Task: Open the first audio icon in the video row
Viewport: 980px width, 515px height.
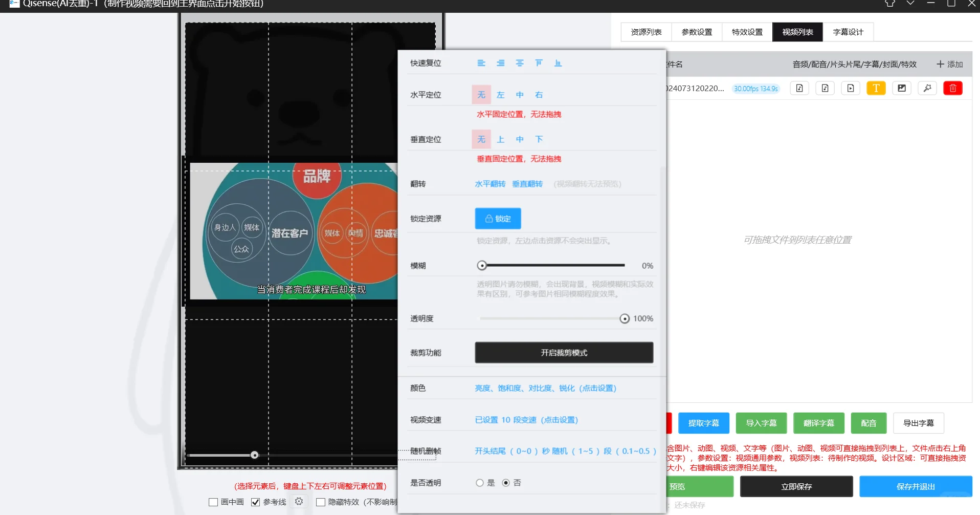Action: tap(799, 88)
